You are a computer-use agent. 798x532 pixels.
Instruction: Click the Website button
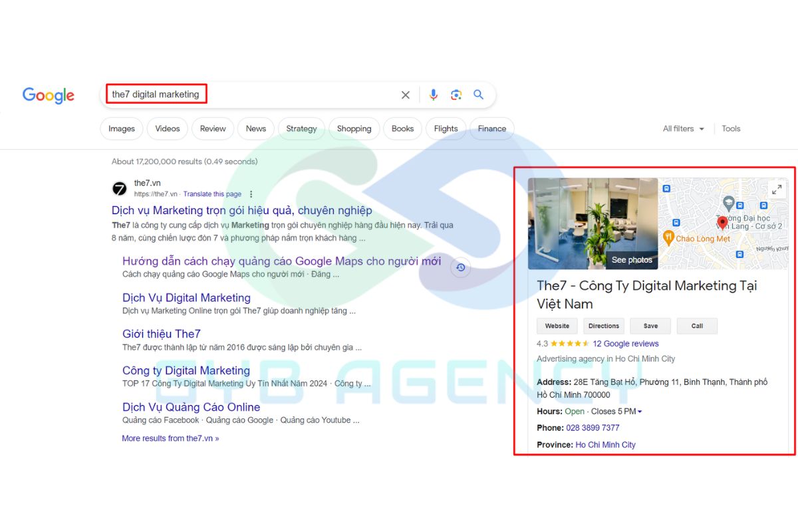tap(557, 326)
